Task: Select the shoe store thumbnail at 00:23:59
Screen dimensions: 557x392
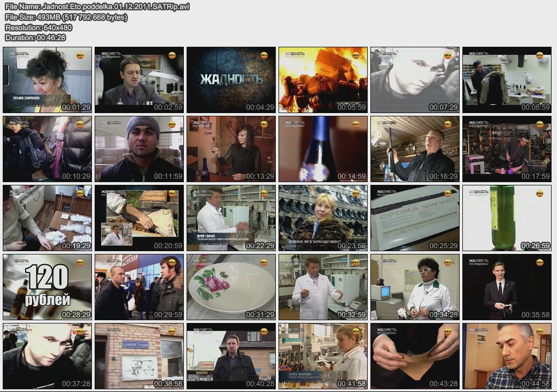Action: point(323,218)
